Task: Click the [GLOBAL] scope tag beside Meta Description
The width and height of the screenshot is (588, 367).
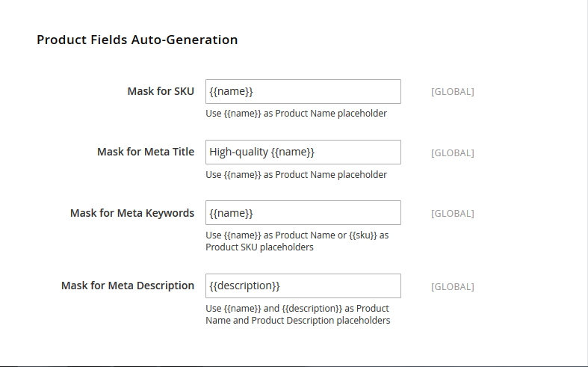Action: coord(452,287)
